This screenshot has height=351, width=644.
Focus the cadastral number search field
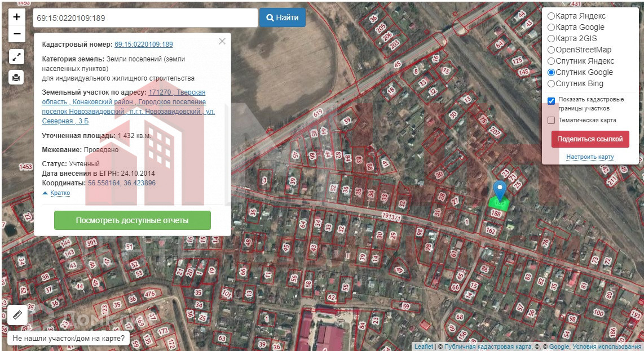tap(145, 17)
